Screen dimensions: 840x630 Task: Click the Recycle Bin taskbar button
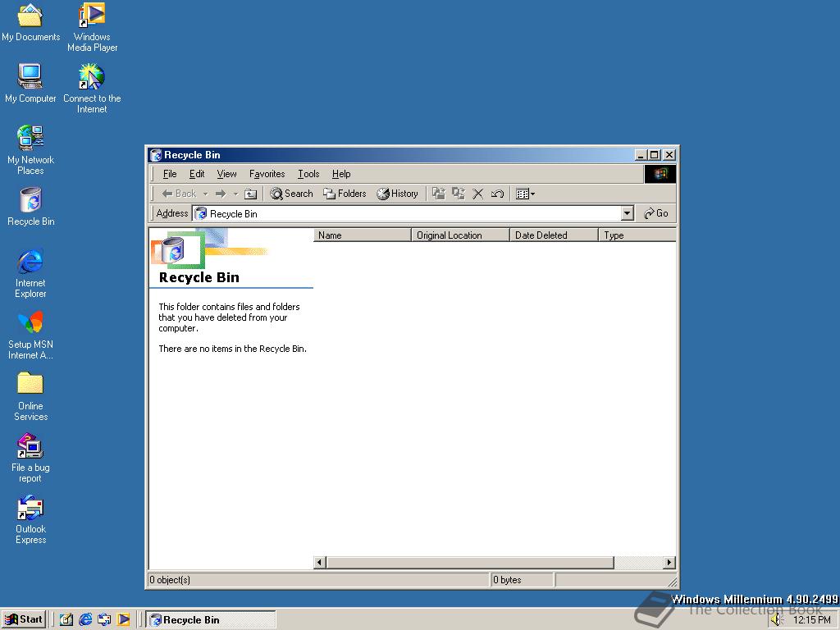click(x=211, y=620)
